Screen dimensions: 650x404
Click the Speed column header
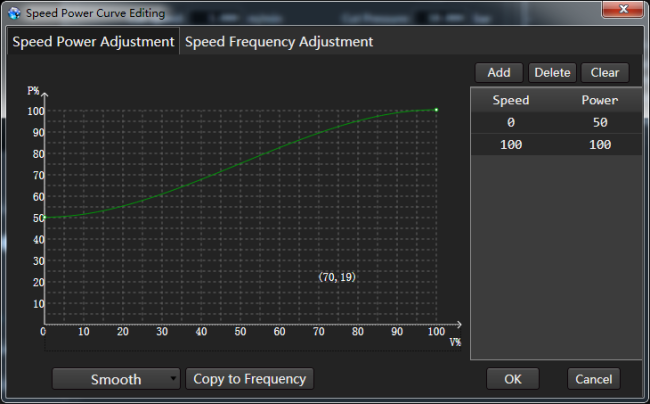[x=511, y=100]
